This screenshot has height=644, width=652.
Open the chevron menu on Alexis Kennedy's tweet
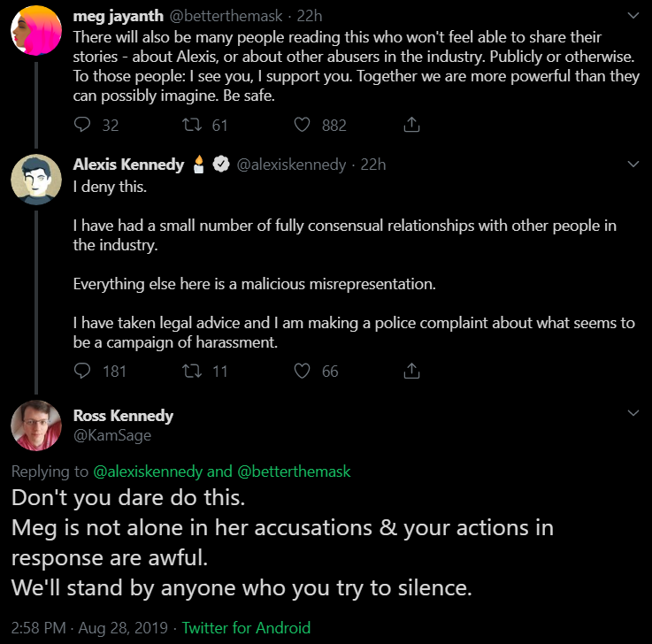[633, 164]
